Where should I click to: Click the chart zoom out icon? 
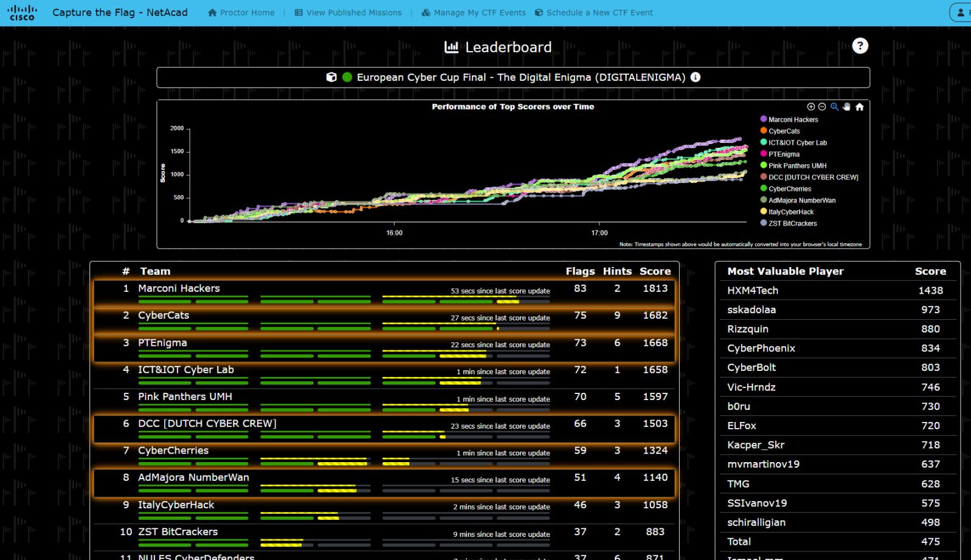pyautogui.click(x=822, y=107)
